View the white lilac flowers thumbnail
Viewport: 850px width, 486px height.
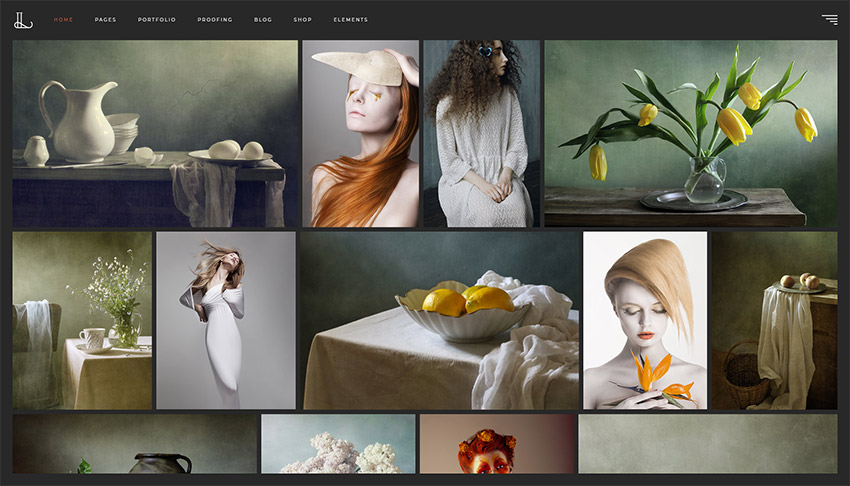pos(338,445)
